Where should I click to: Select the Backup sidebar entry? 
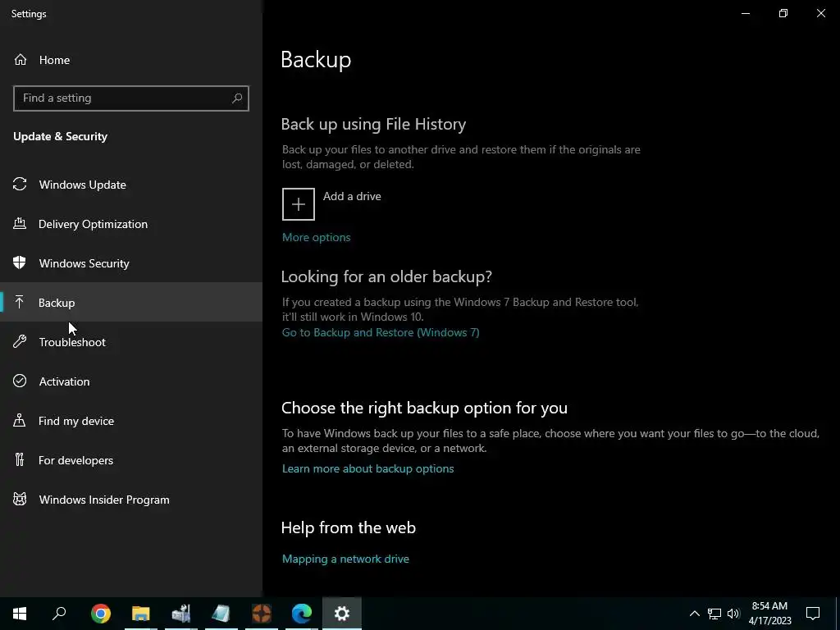(x=131, y=303)
